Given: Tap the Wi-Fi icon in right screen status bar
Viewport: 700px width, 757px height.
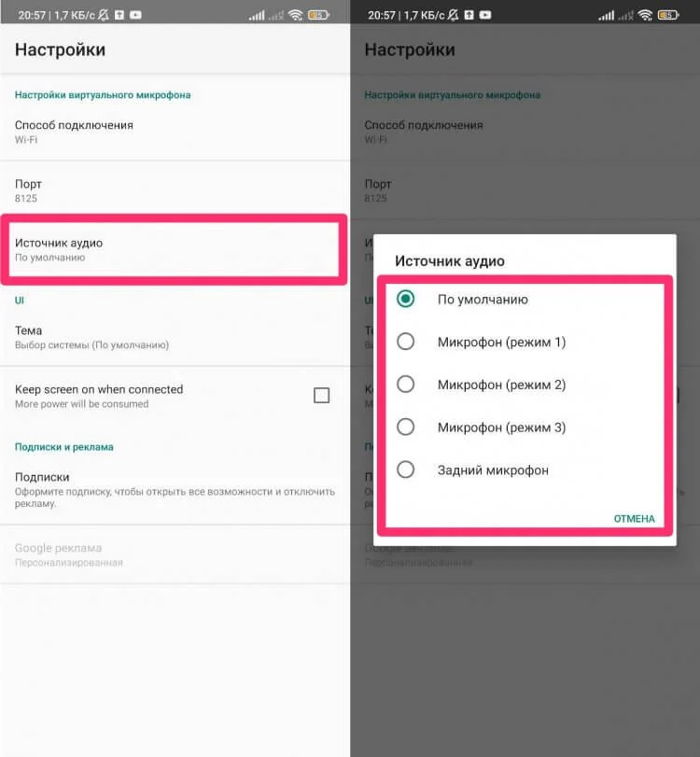Looking at the screenshot, I should [645, 15].
